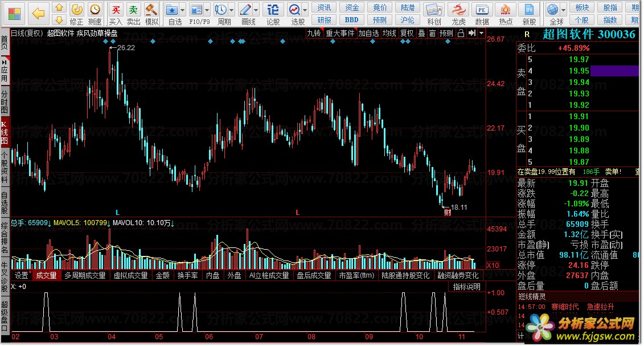Click the 测速 clock icon

(95, 10)
